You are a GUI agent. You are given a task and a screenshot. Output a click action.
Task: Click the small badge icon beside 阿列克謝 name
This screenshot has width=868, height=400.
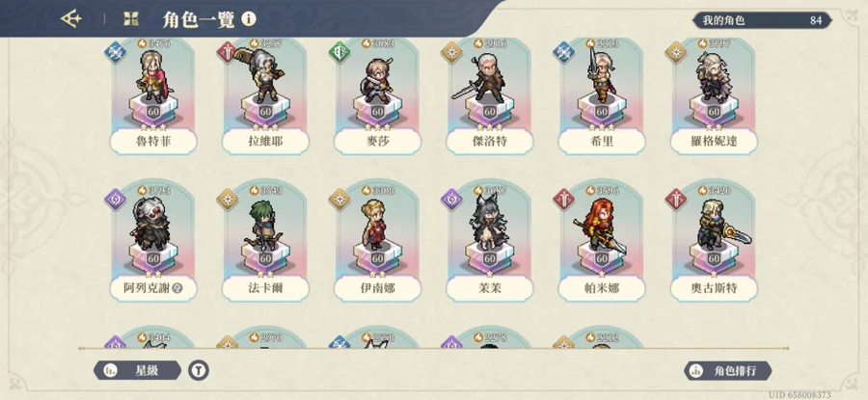click(177, 288)
